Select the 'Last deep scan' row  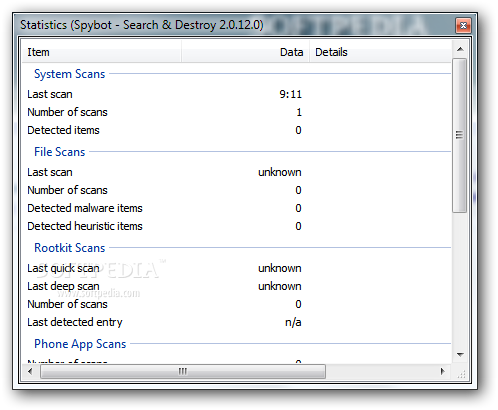click(236, 286)
